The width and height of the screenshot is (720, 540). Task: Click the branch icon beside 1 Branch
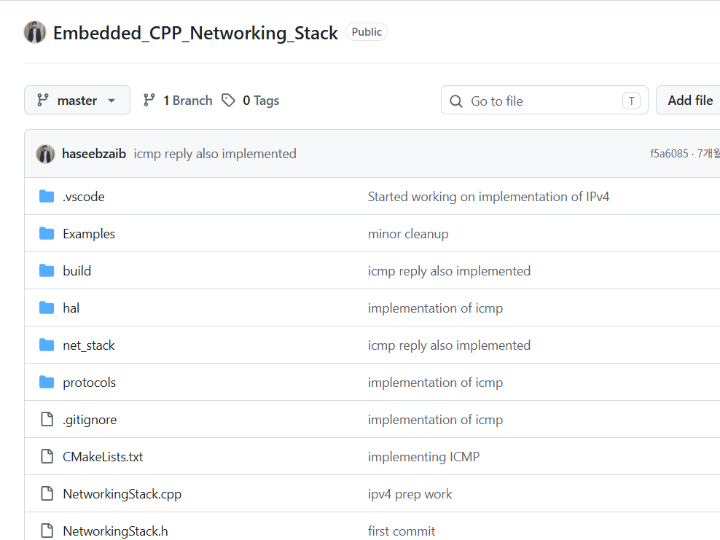point(149,100)
